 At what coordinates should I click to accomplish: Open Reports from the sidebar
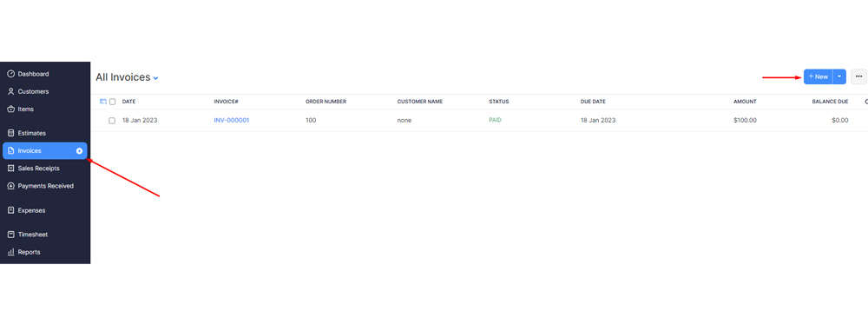pos(29,252)
